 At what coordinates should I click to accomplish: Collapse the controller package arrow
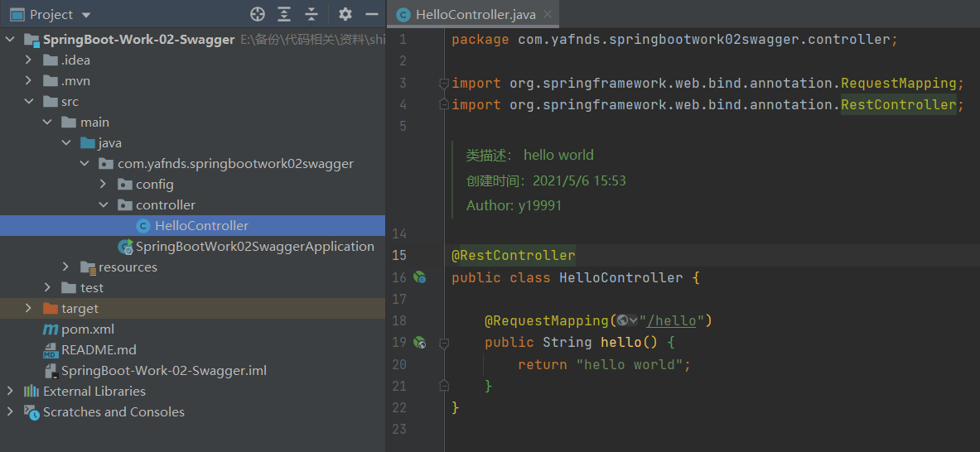click(103, 204)
